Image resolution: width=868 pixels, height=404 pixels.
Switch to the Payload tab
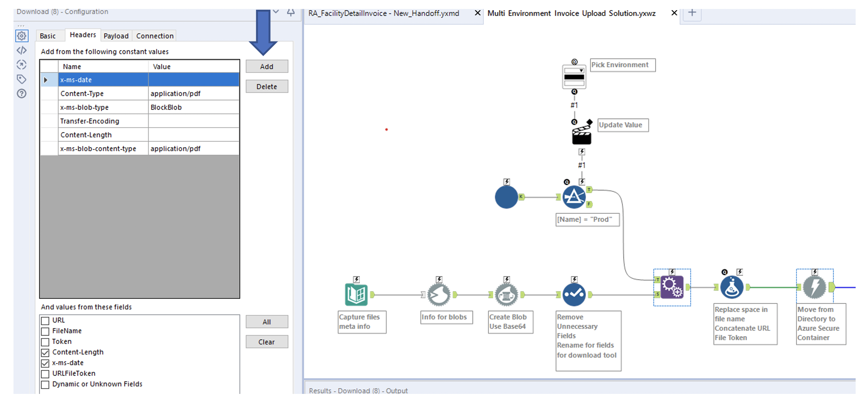tap(116, 36)
